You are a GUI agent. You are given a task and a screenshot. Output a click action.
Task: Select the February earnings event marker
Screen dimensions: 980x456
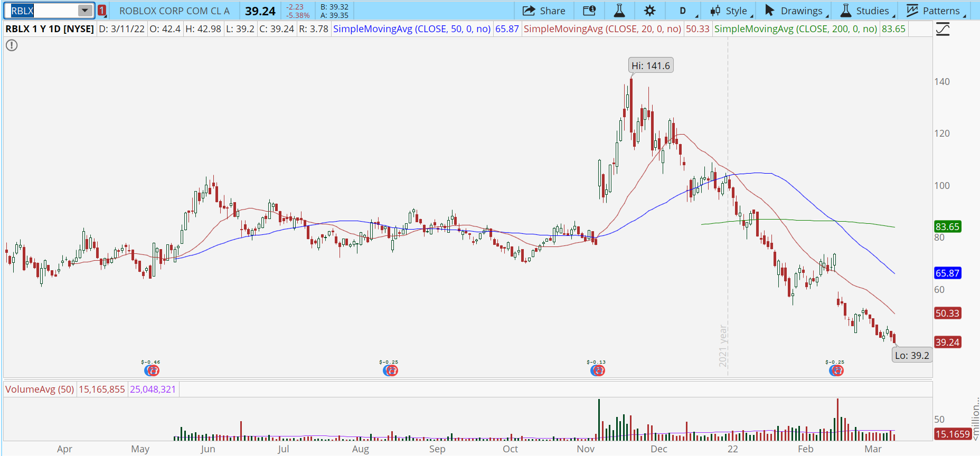pos(836,370)
